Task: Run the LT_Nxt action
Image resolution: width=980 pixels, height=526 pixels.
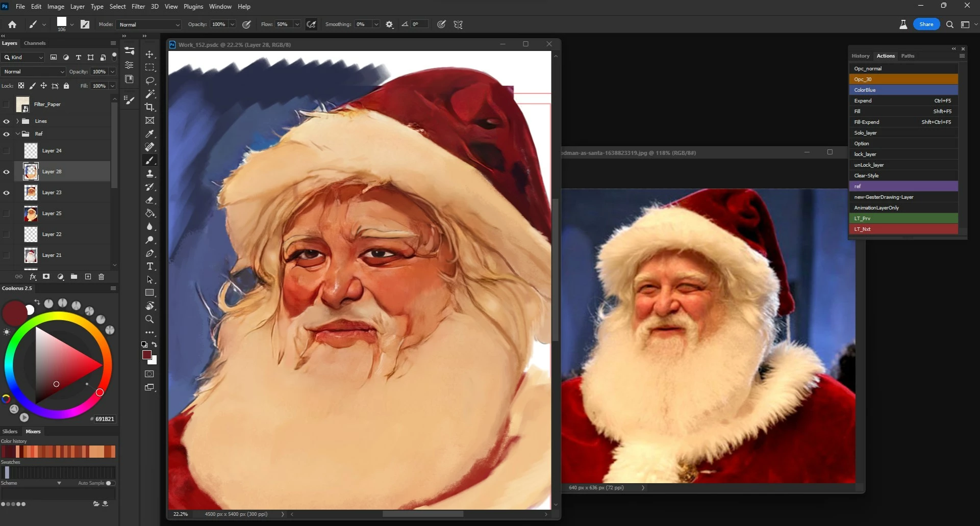Action: (903, 229)
